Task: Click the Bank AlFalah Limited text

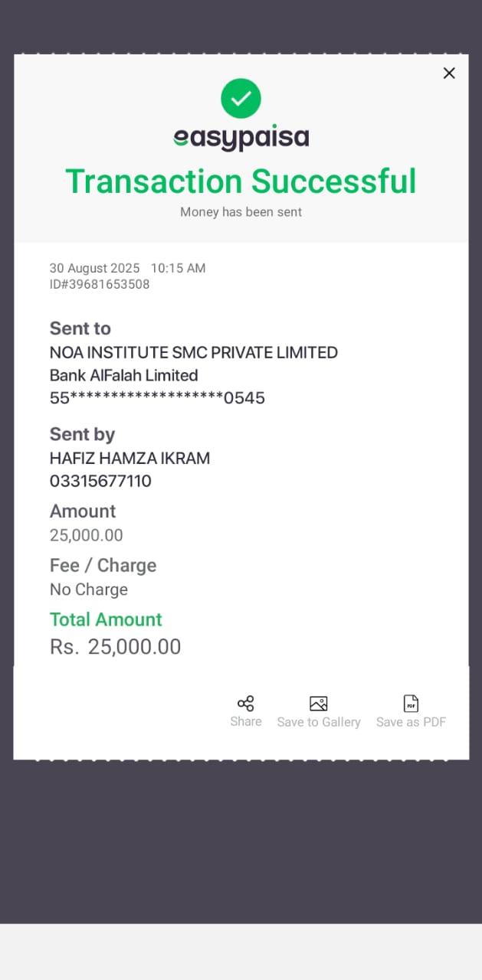Action: click(123, 375)
